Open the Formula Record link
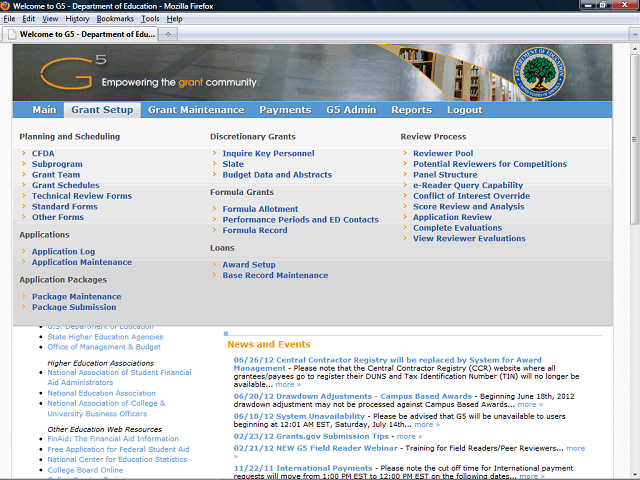This screenshot has height=480, width=640. 255,230
